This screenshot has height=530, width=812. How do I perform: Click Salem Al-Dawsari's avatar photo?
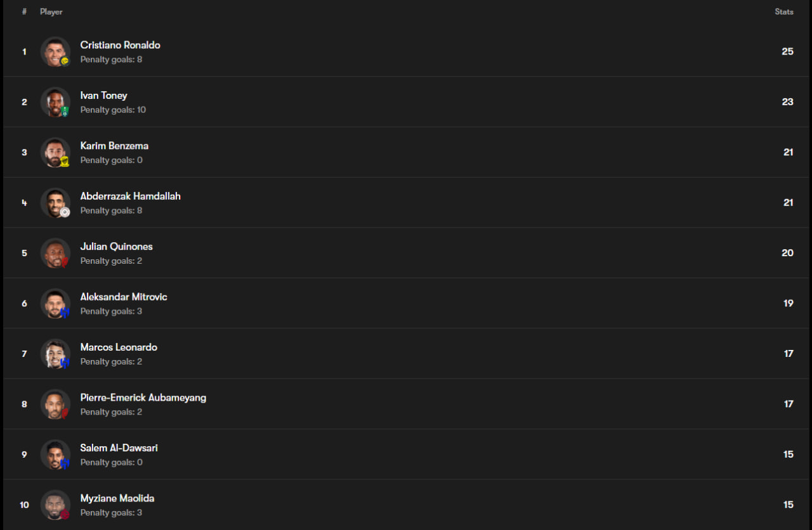pyautogui.click(x=55, y=455)
